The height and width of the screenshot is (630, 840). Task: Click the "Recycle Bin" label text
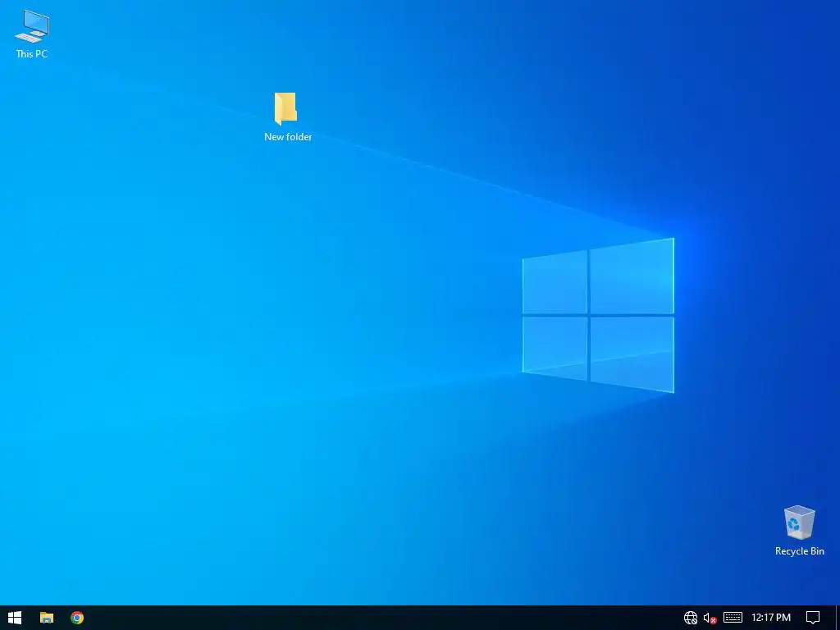(799, 550)
